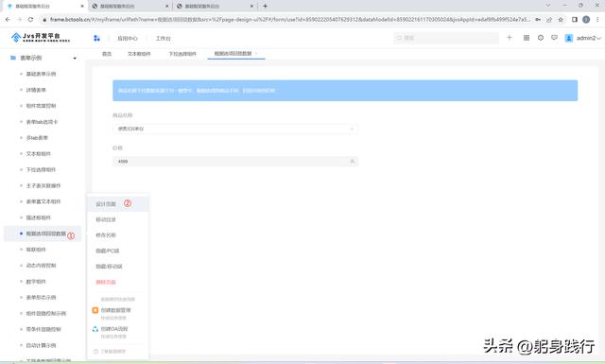Click the blue 创建OA流程 icon
Viewport: 605px width, 364px height.
[x=95, y=329]
